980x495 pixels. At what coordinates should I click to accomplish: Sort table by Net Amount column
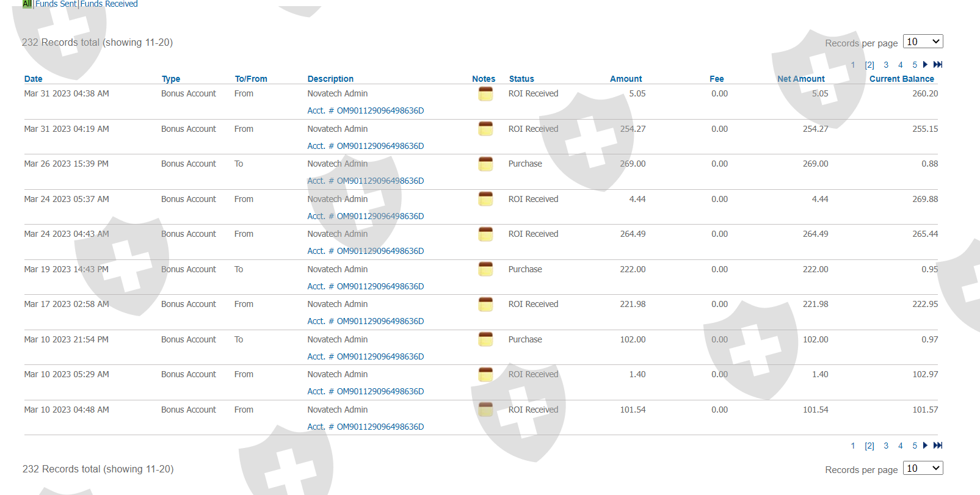coord(801,79)
